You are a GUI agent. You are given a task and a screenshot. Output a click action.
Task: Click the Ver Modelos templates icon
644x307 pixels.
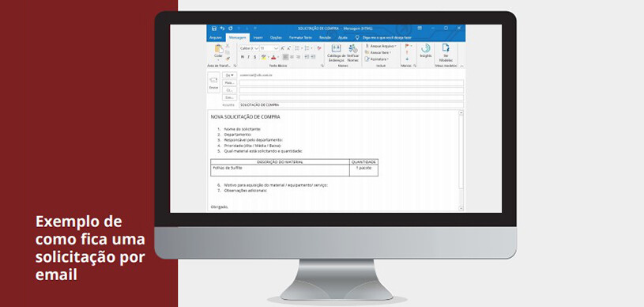coord(446,53)
